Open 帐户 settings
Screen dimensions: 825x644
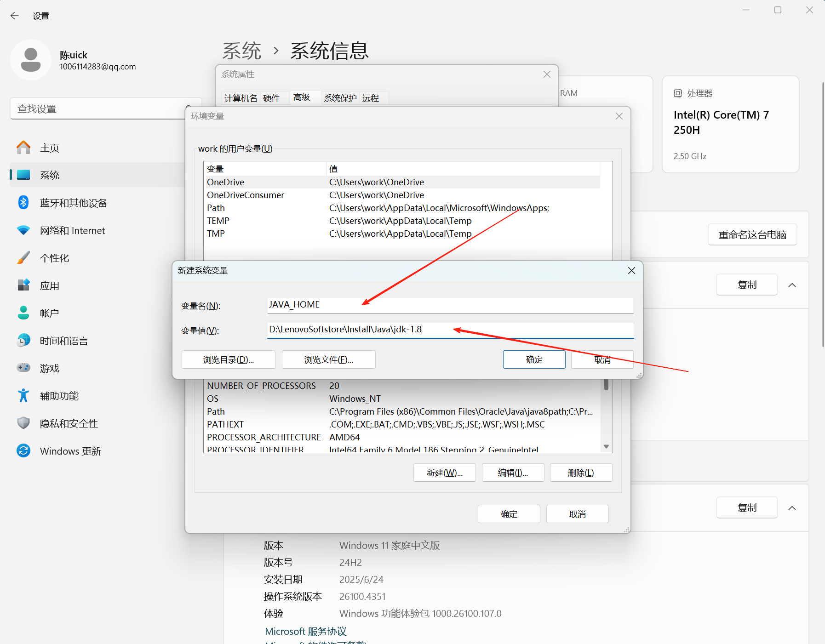click(49, 313)
